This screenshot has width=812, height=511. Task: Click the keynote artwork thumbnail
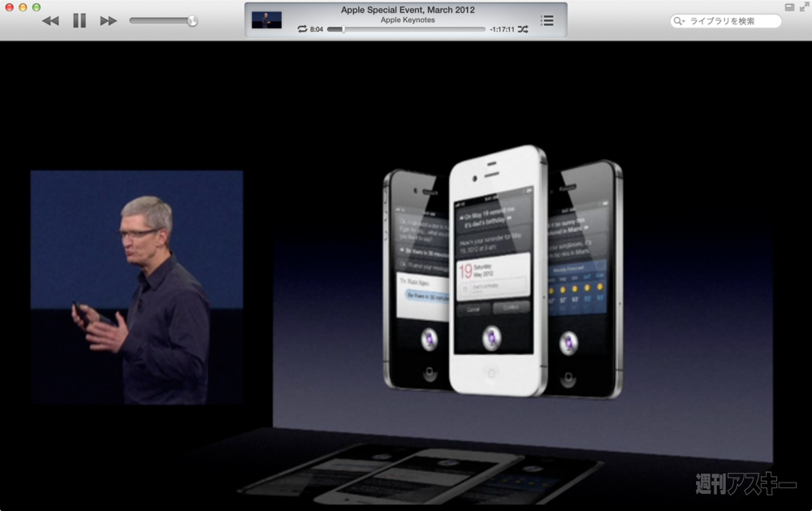coord(266,20)
